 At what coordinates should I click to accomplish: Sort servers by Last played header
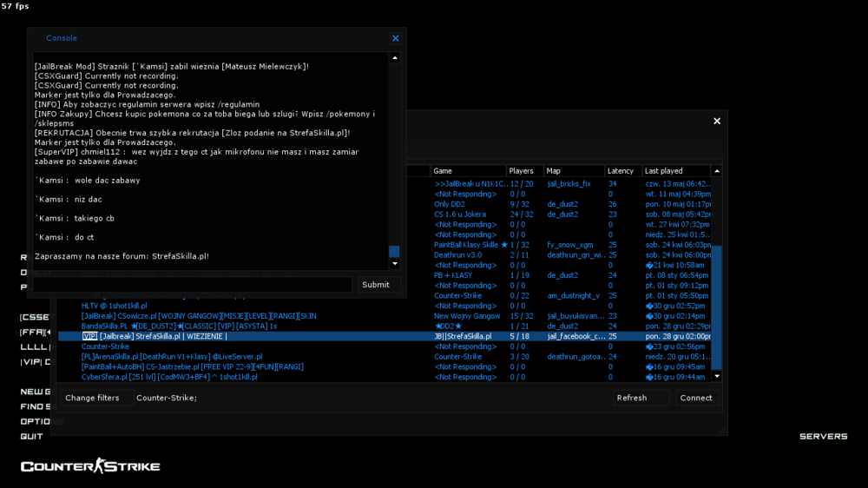point(676,171)
